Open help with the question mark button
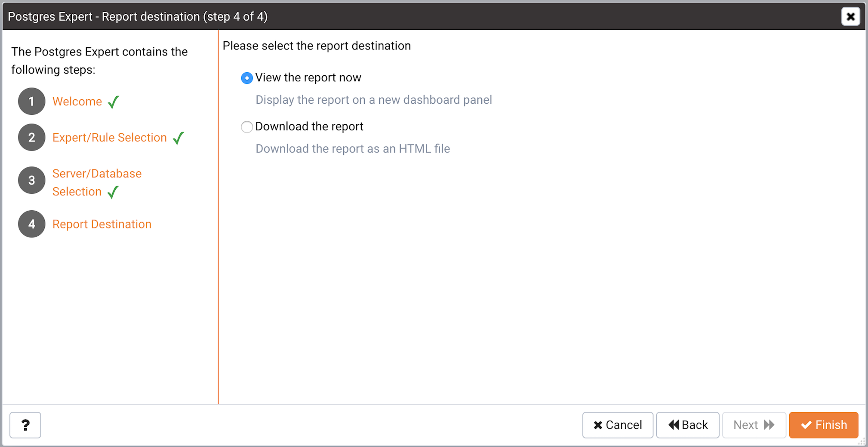868x447 pixels. click(x=25, y=425)
